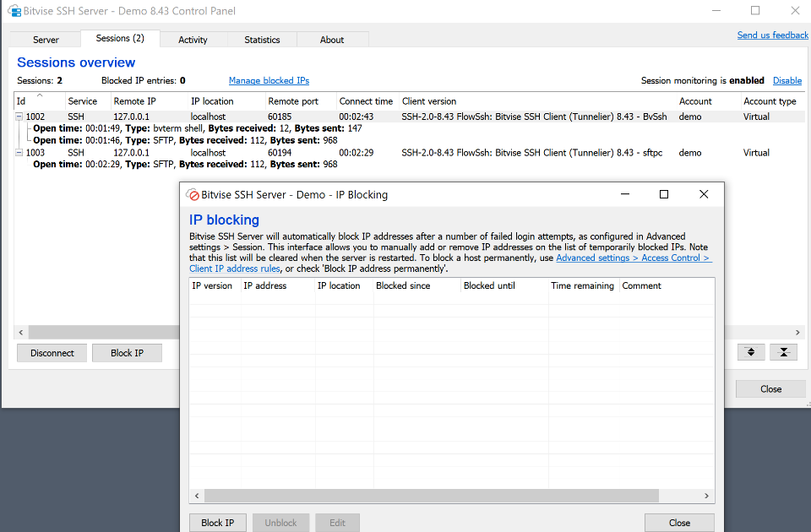Minimize the IP Blocking dialog
This screenshot has height=532, width=811.
tap(625, 194)
